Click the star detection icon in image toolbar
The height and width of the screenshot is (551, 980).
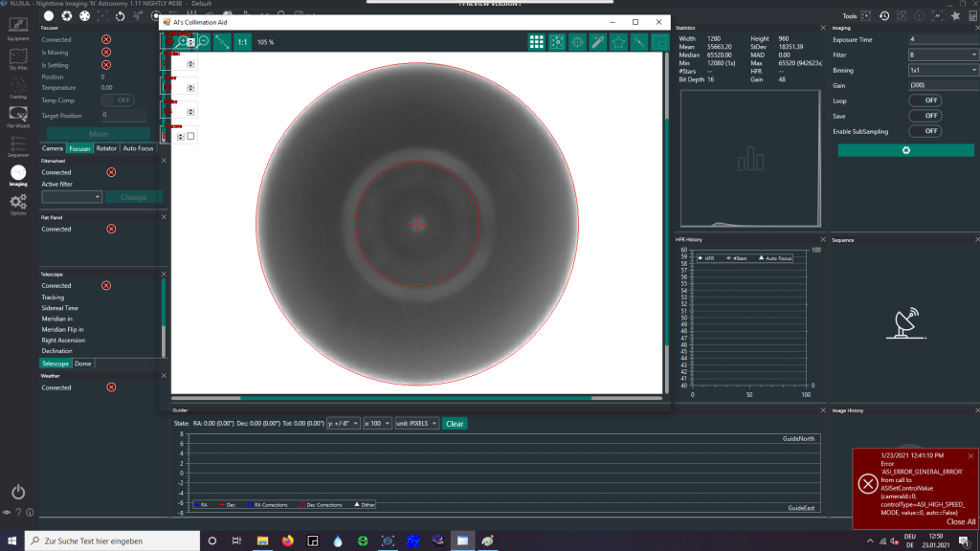(618, 42)
